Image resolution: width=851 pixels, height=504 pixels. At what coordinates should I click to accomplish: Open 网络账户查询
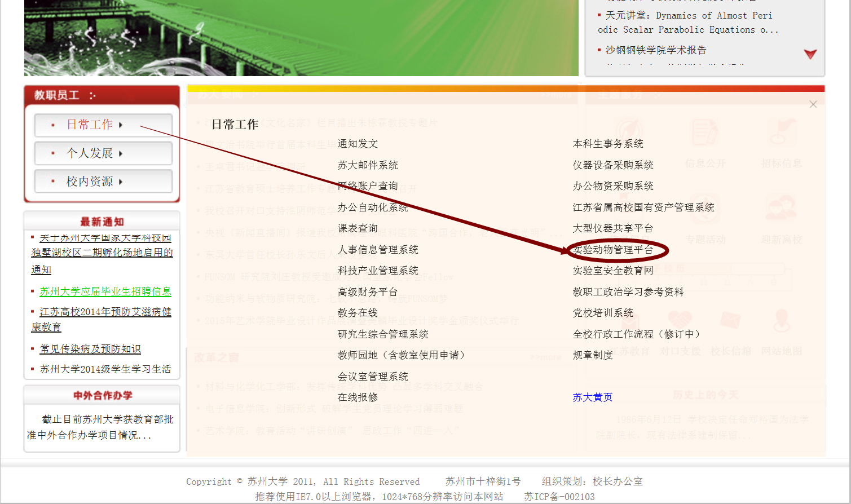click(x=368, y=186)
